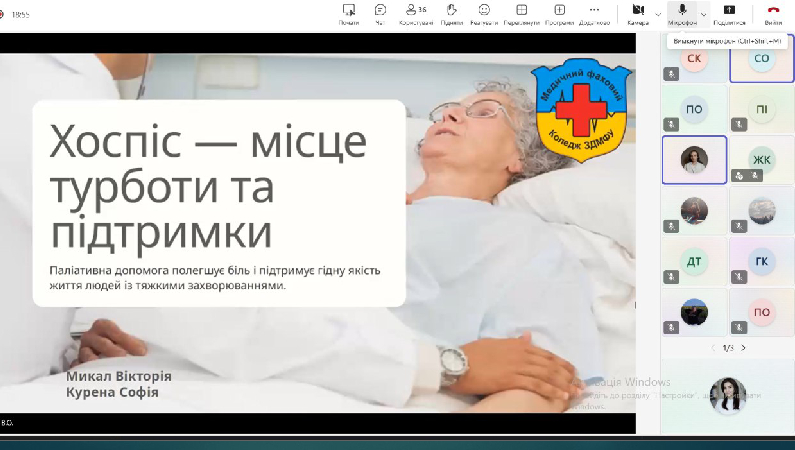Select the СК participant tile
The image size is (795, 450).
694,58
